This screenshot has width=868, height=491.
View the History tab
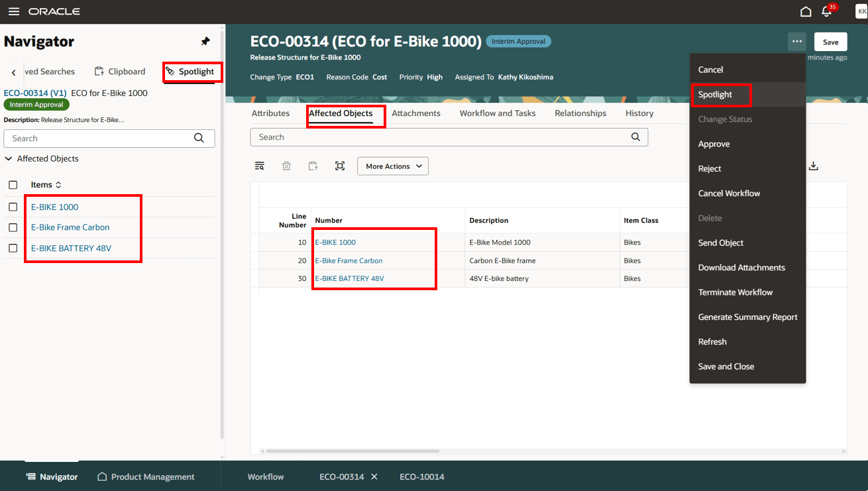pyautogui.click(x=639, y=113)
